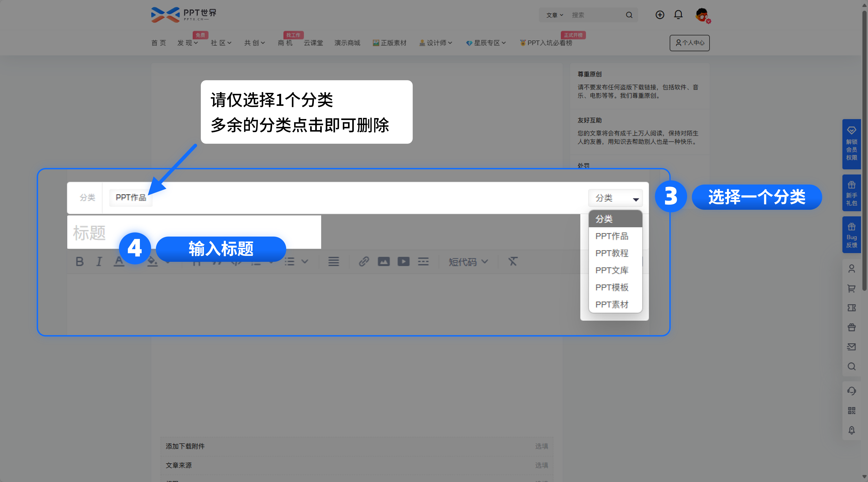Screen dimensions: 868x482
Task: Click the background fill color bucket icon
Action: 152,261
